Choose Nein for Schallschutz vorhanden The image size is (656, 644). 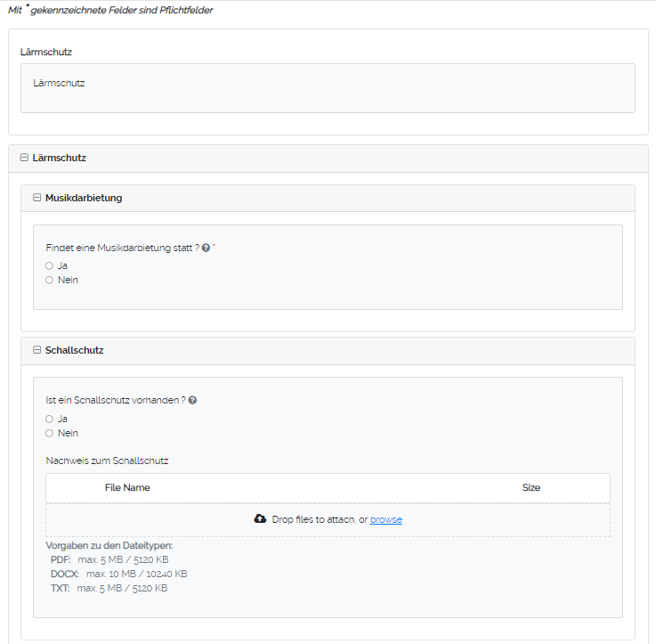point(50,433)
